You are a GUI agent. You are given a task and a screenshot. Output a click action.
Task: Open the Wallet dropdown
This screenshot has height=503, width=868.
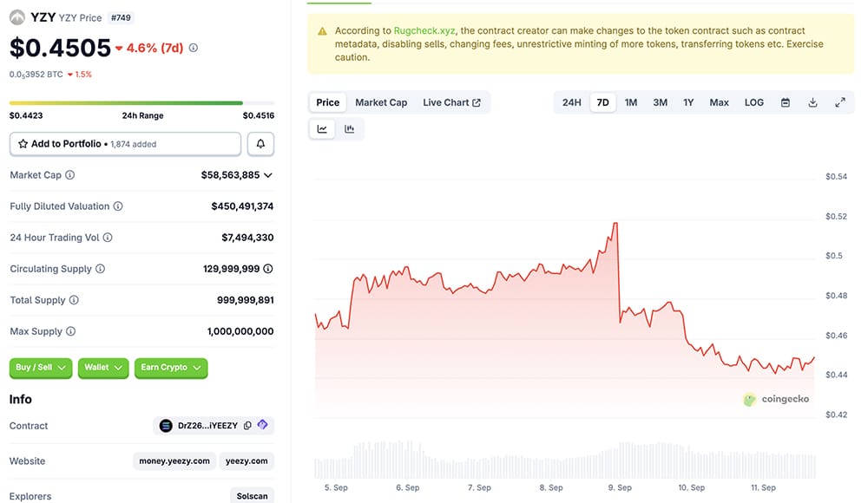(103, 368)
